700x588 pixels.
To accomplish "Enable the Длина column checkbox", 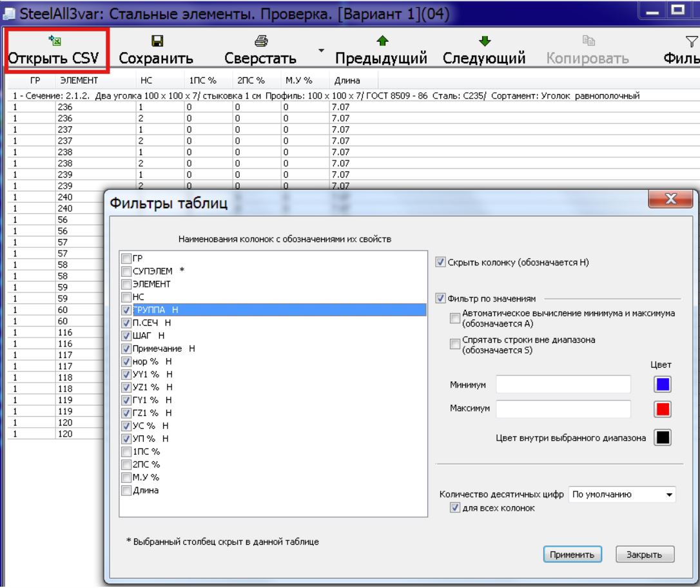I will tap(126, 491).
